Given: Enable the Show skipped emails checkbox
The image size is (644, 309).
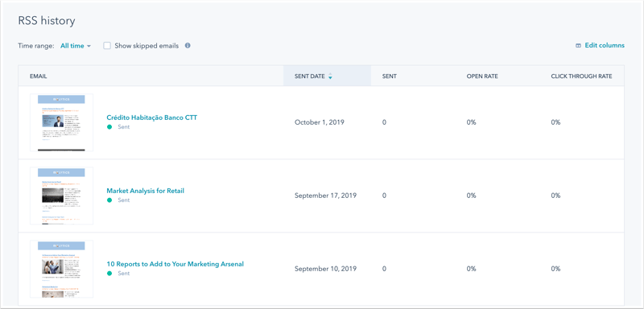Looking at the screenshot, I should click(x=107, y=46).
